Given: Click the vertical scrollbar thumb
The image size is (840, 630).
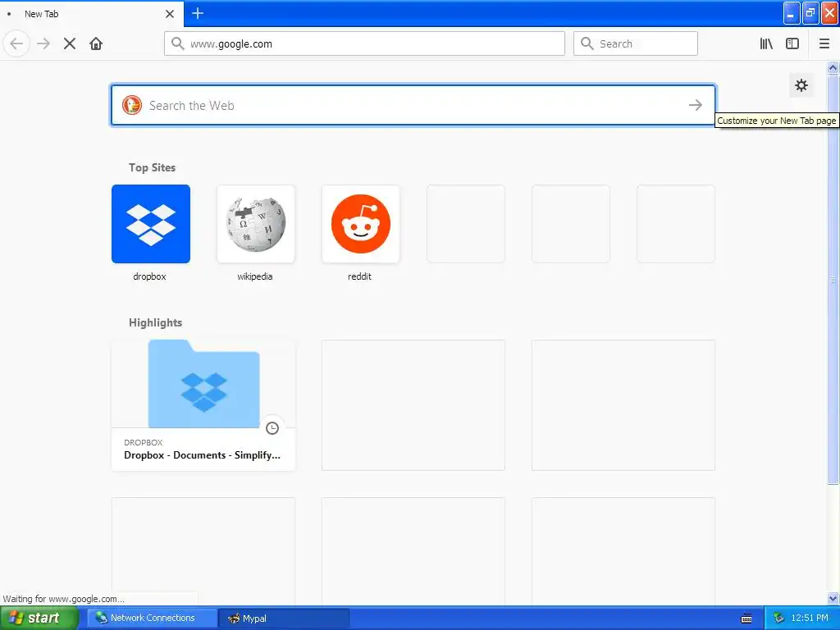Looking at the screenshot, I should [833, 279].
